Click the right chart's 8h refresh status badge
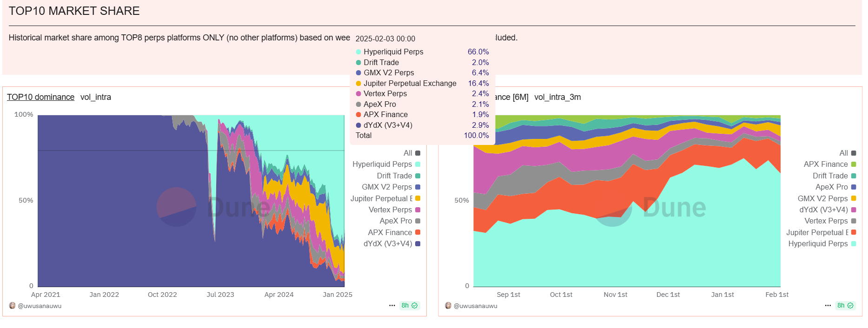This screenshot has height=328, width=868. [x=845, y=305]
